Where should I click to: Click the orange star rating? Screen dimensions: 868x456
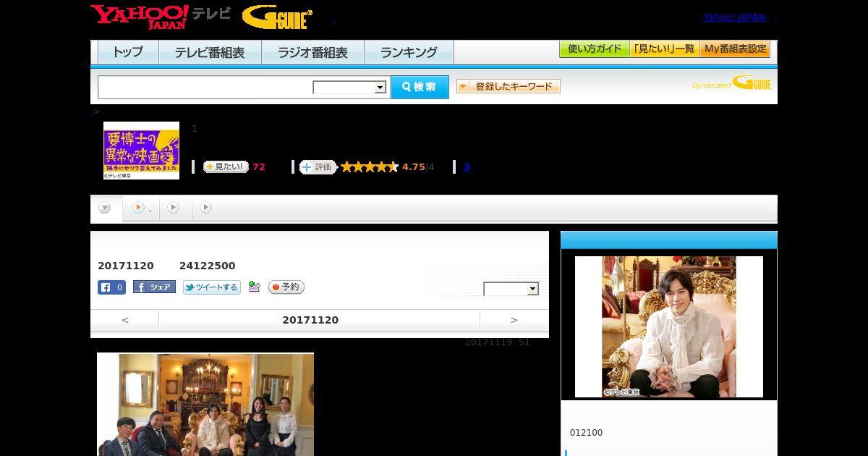(x=370, y=167)
